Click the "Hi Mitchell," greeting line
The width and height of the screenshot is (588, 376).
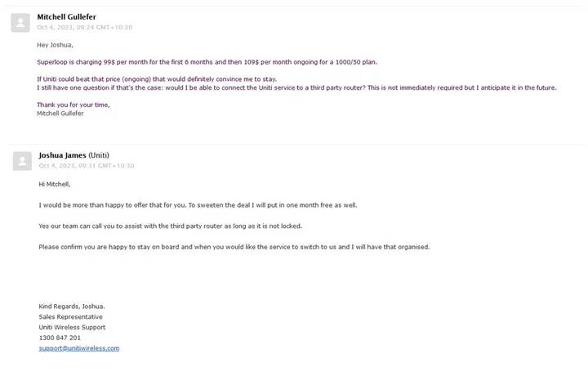point(55,185)
